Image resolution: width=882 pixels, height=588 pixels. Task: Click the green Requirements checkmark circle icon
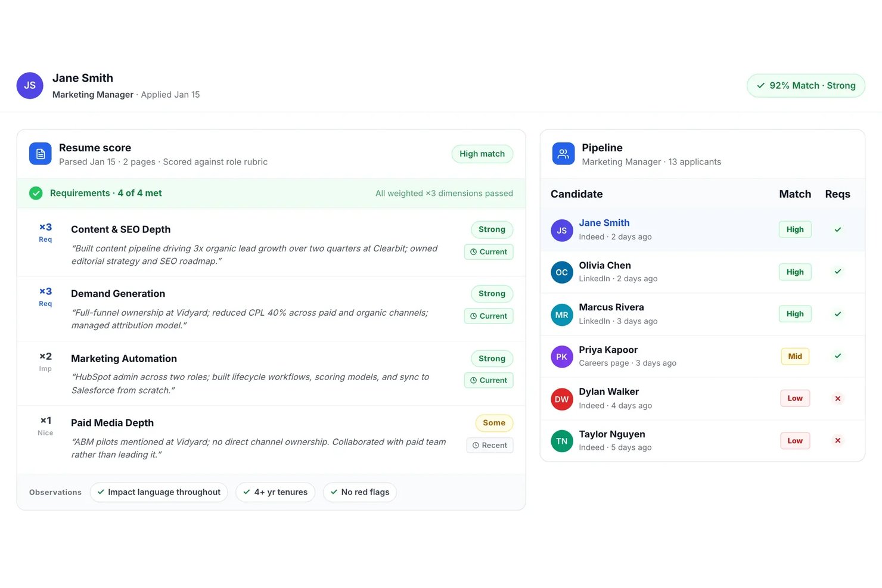point(36,193)
